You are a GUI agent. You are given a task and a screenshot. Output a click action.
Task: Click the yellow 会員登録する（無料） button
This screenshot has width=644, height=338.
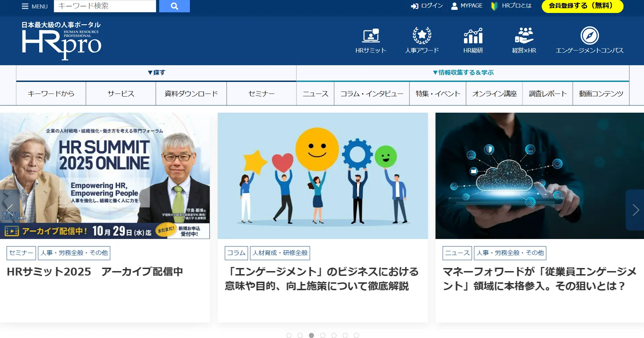tap(582, 6)
